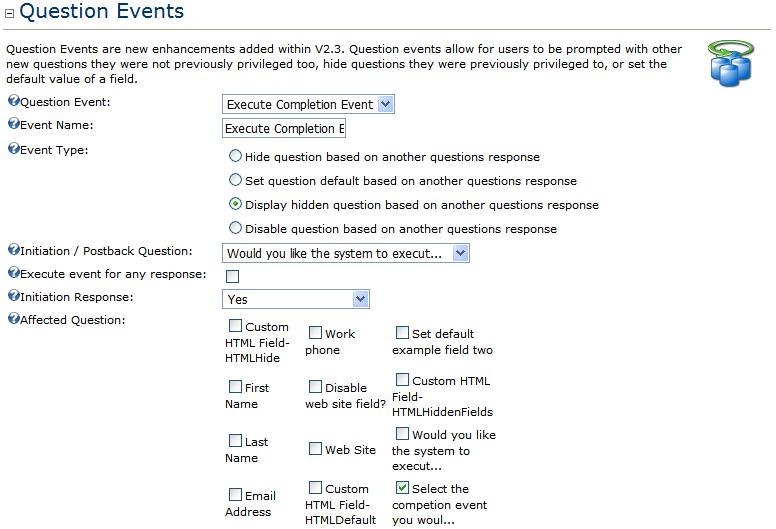Click help icon beside Question Event label
This screenshot has width=776, height=529.
point(13,101)
